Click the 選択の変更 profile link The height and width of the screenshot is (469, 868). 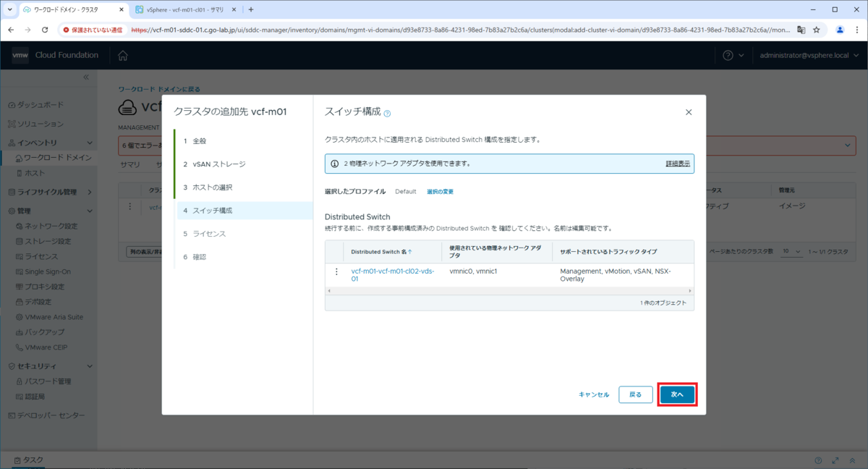[x=440, y=192]
